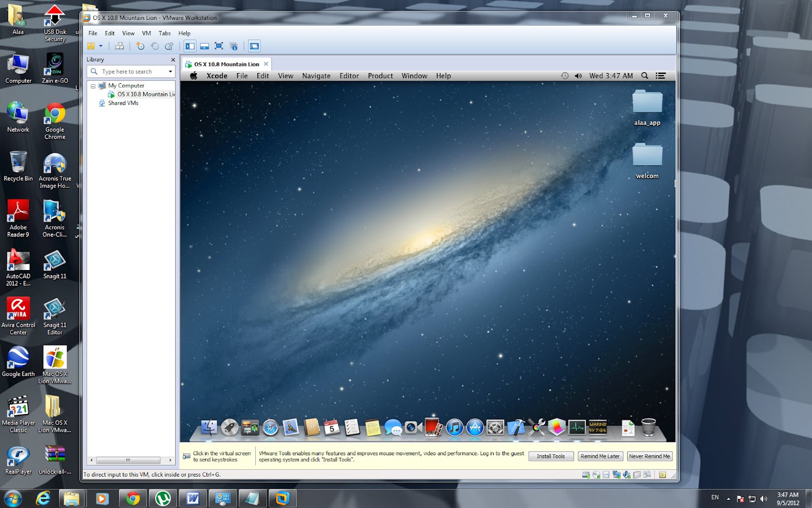The image size is (812, 508).
Task: Open Spotlight search in Mac menu bar
Action: (645, 76)
